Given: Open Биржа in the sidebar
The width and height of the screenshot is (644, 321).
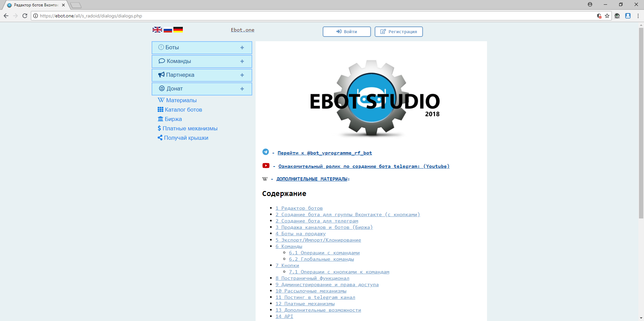Looking at the screenshot, I should pos(170,119).
